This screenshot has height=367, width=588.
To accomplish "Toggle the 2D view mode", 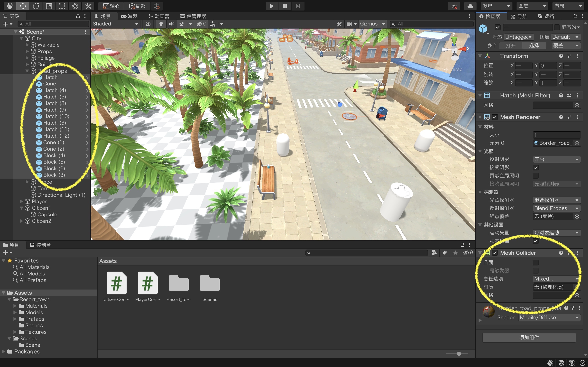I will click(x=148, y=24).
